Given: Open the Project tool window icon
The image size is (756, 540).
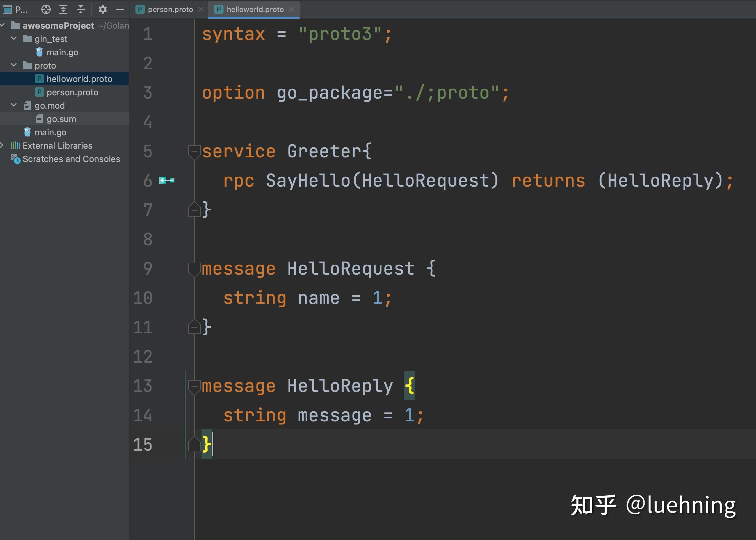Looking at the screenshot, I should coord(7,9).
